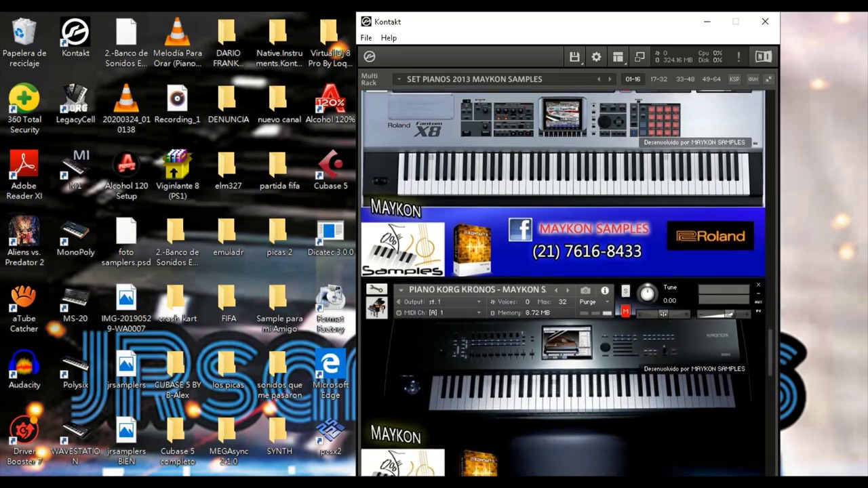Click the volume slider of Korg Kronos
868x488 pixels.
click(724, 314)
